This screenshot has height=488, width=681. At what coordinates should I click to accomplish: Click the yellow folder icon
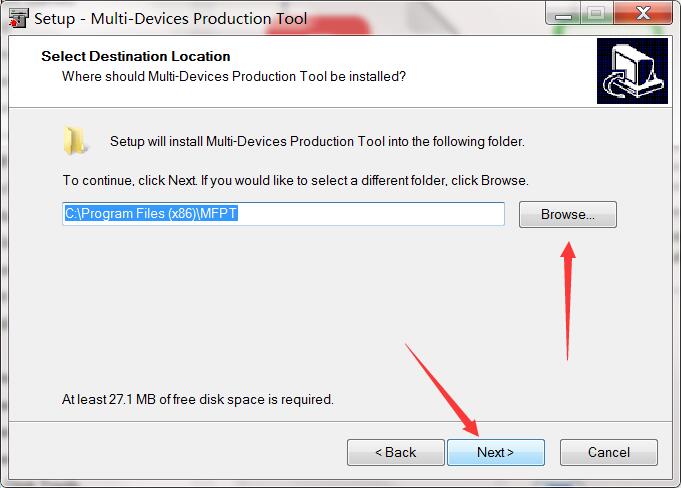pos(74,141)
